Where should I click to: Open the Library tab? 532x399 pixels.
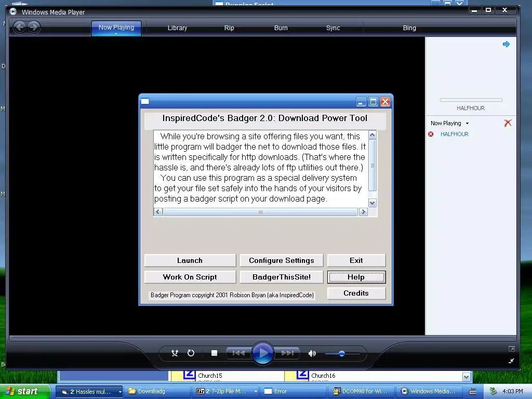tap(177, 28)
